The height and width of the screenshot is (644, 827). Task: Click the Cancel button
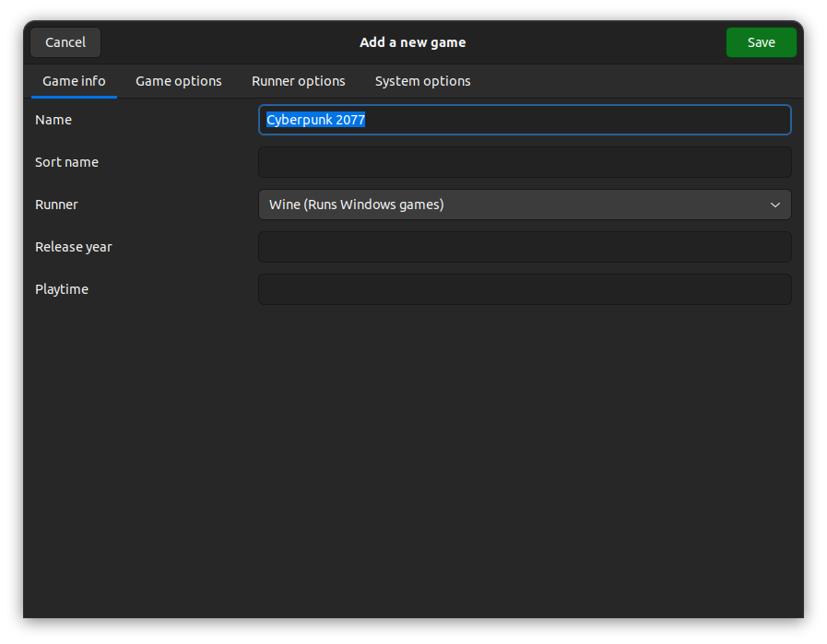(x=65, y=42)
